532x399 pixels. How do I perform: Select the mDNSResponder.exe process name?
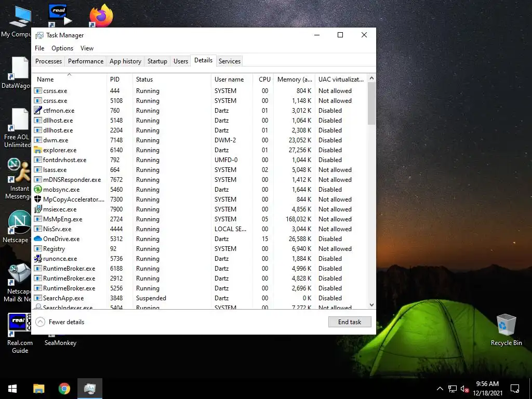click(72, 179)
